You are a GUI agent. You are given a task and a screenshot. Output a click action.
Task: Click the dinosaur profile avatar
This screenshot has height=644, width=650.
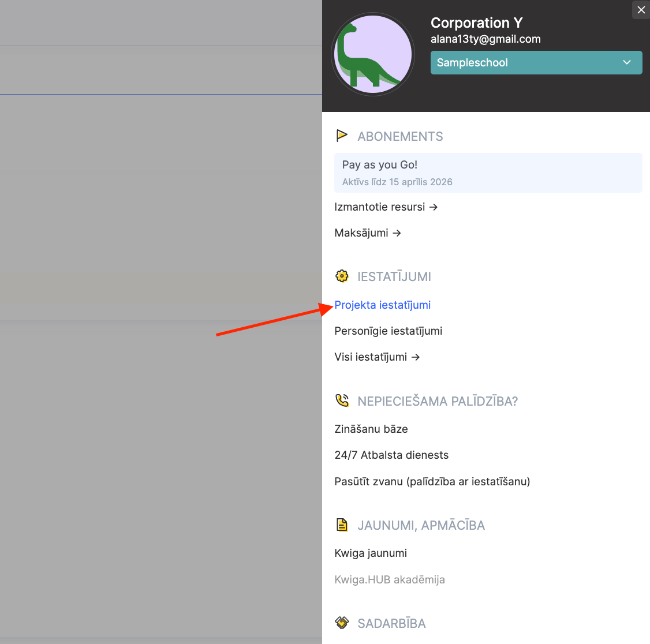[x=373, y=54]
